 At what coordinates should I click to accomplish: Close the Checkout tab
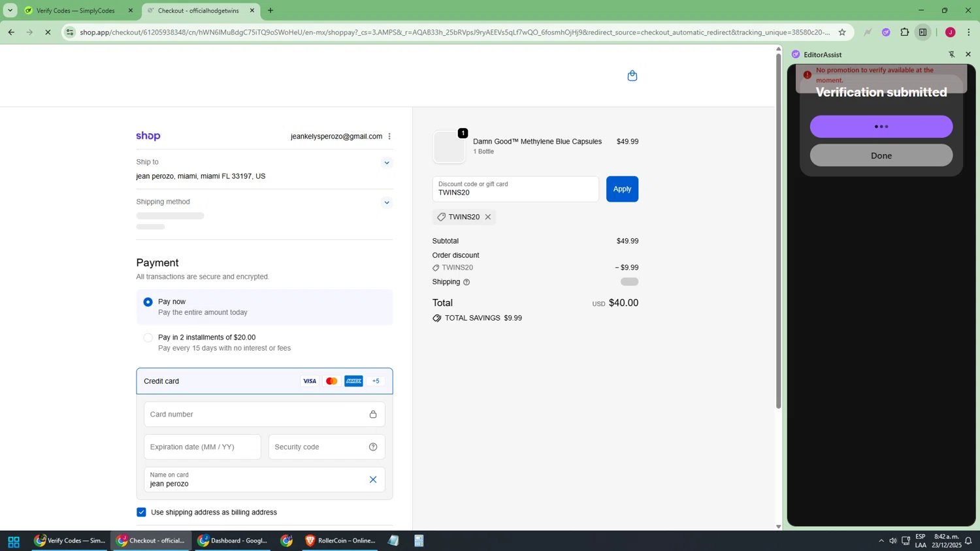coord(252,10)
